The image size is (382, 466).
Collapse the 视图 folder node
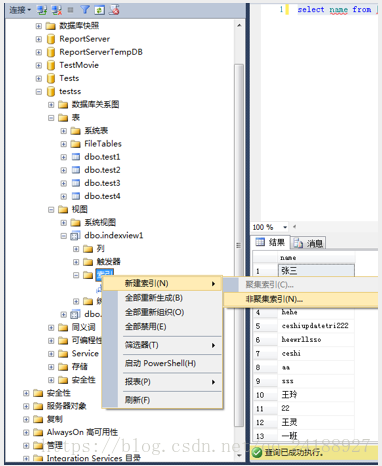pyautogui.click(x=51, y=210)
